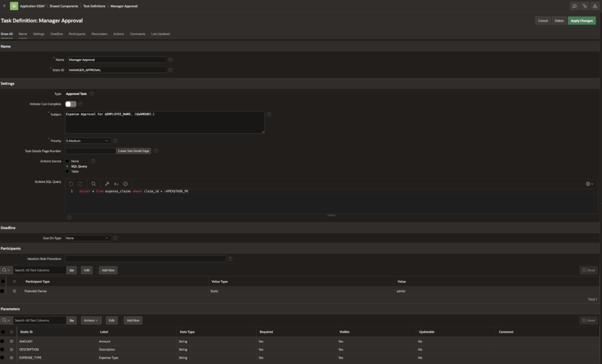Switch to the Participants tab

[77, 34]
